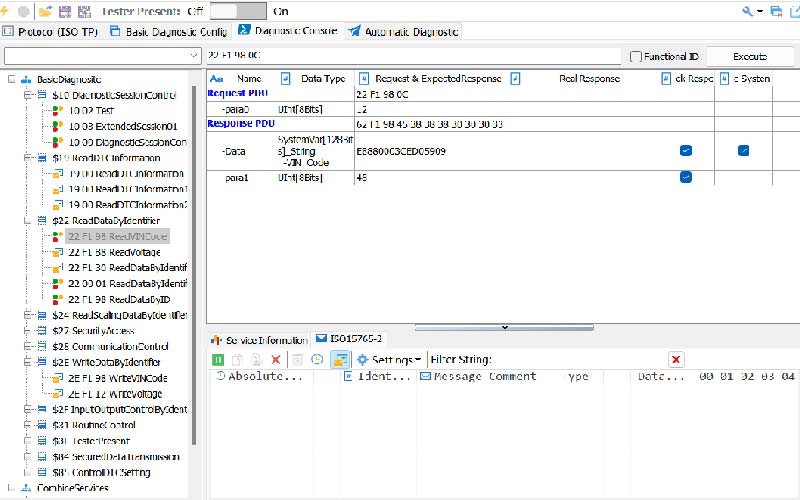
Task: Click the Settings gear icon
Action: [x=363, y=359]
